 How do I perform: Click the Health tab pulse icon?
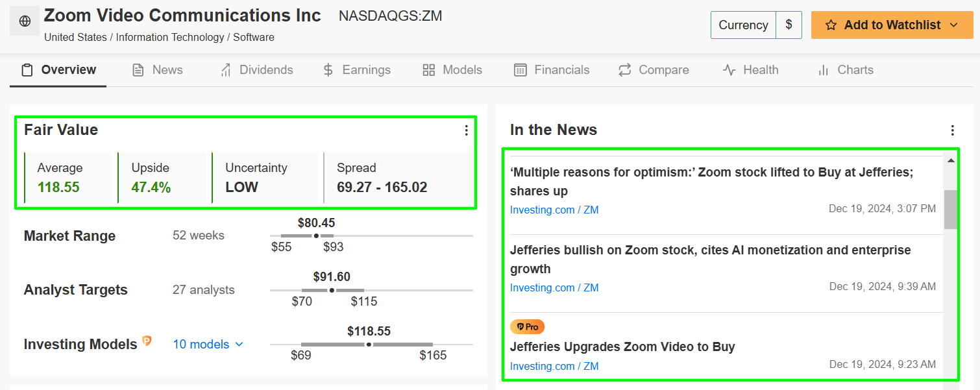[x=729, y=70]
